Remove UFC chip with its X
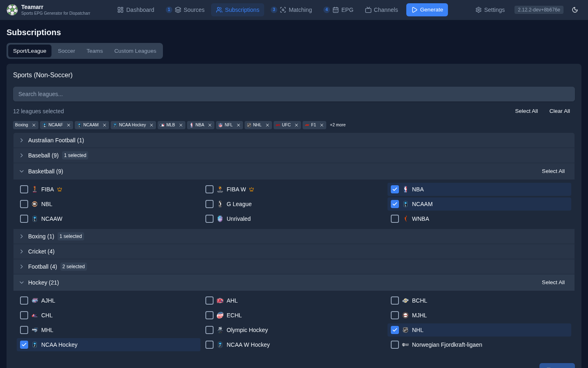The width and height of the screenshot is (588, 368). [296, 125]
